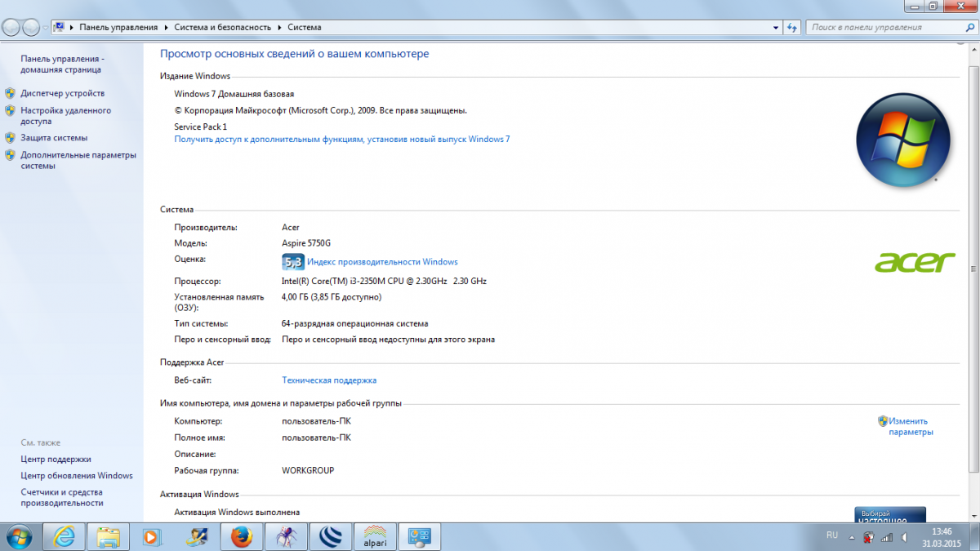980x551 pixels.
Task: Open the blue globe app in taskbar
Action: point(330,537)
